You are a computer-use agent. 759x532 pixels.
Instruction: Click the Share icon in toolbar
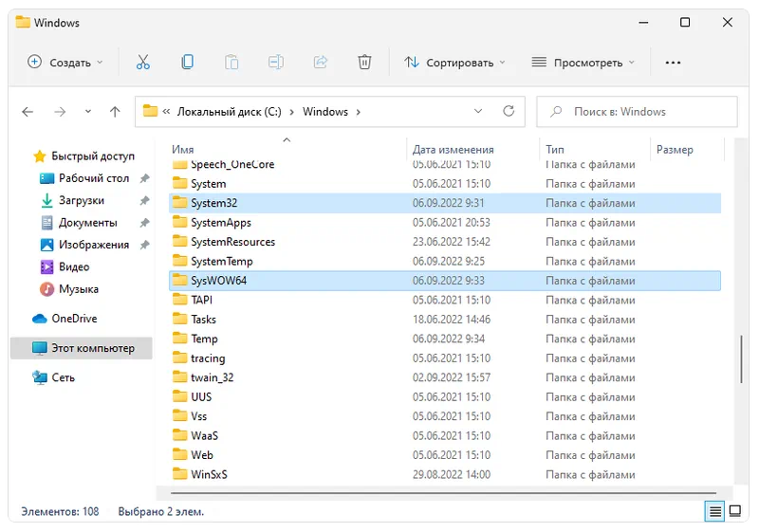pyautogui.click(x=321, y=63)
